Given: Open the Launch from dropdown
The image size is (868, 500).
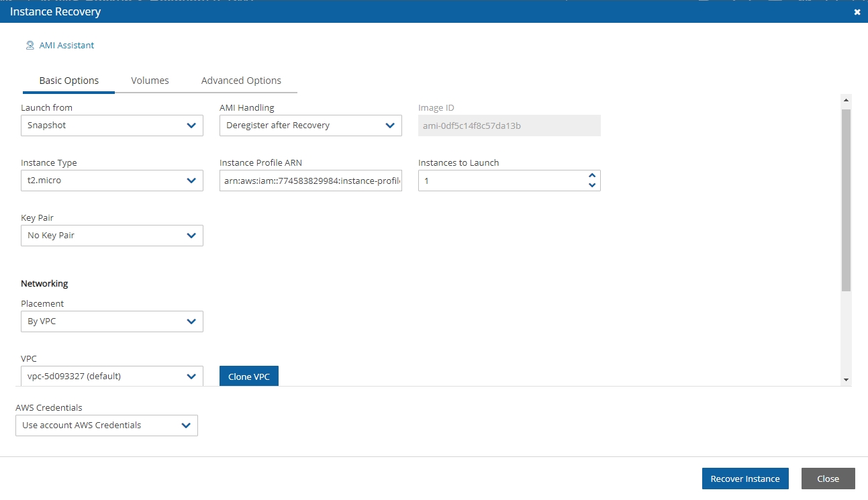Looking at the screenshot, I should (111, 126).
